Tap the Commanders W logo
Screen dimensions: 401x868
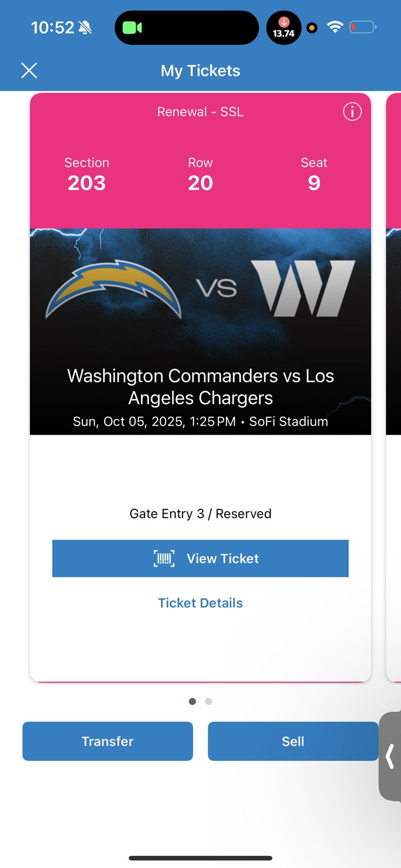click(303, 288)
